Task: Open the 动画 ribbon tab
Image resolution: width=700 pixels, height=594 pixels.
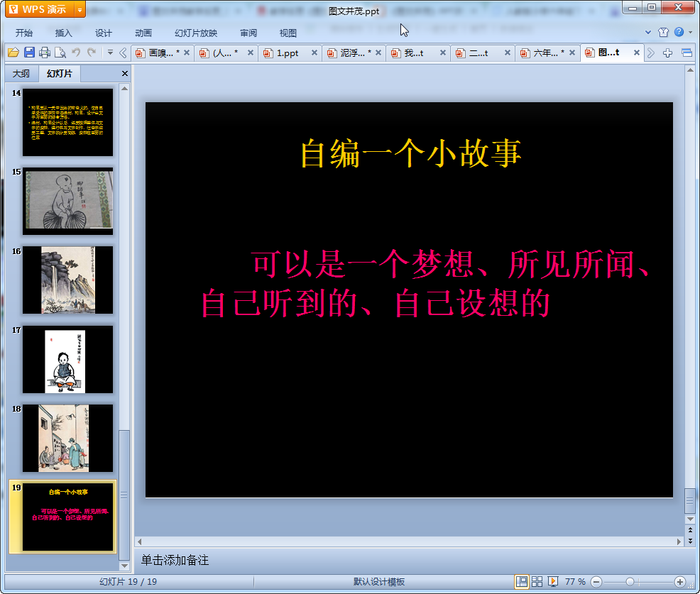Action: [x=143, y=33]
